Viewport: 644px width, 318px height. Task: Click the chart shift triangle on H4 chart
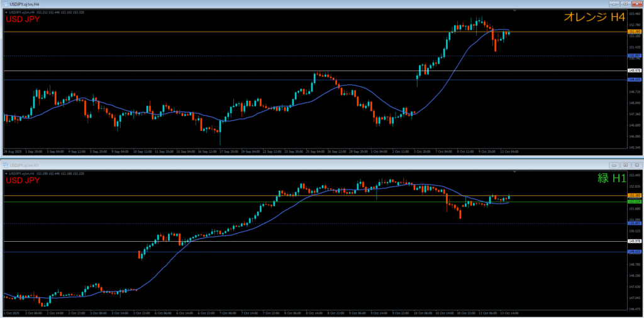click(x=514, y=11)
